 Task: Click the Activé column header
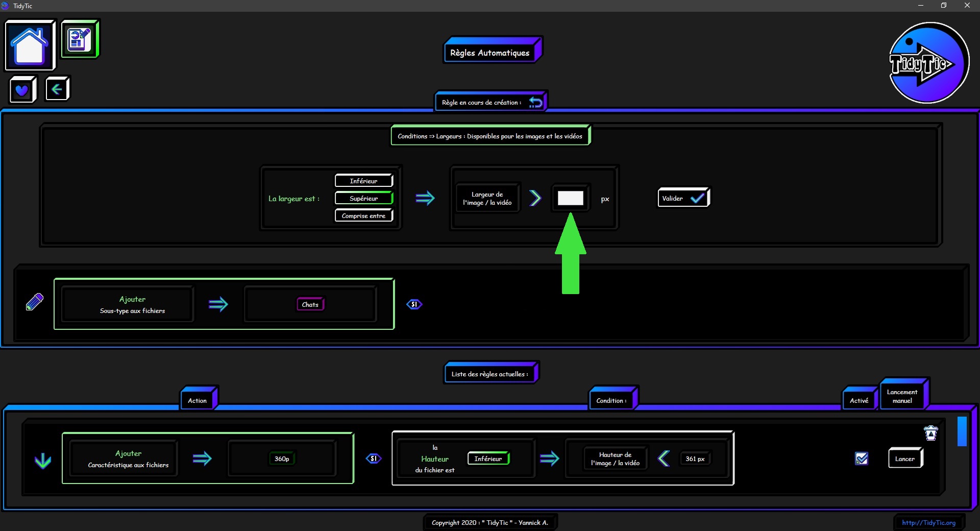tap(860, 399)
